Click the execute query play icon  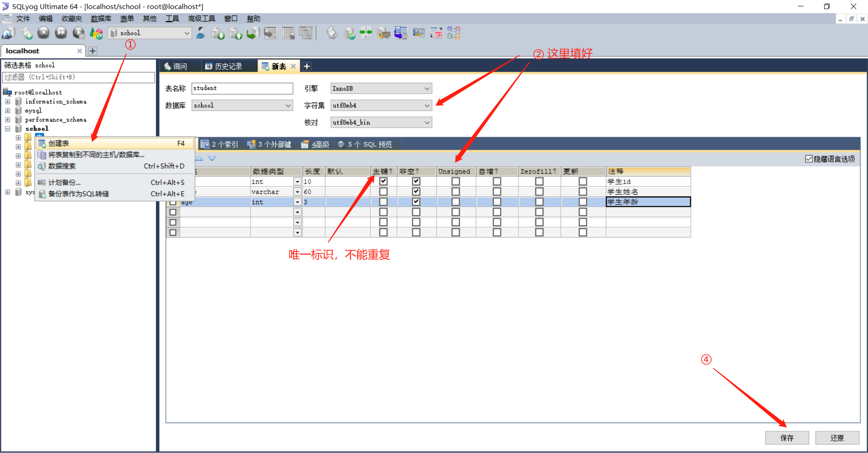43,33
